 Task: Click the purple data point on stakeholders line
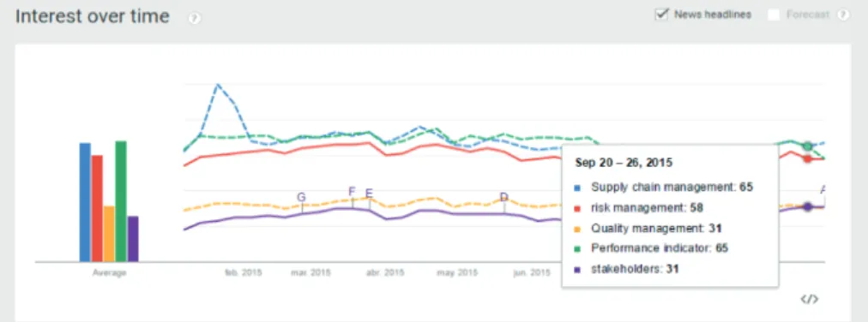pos(808,206)
